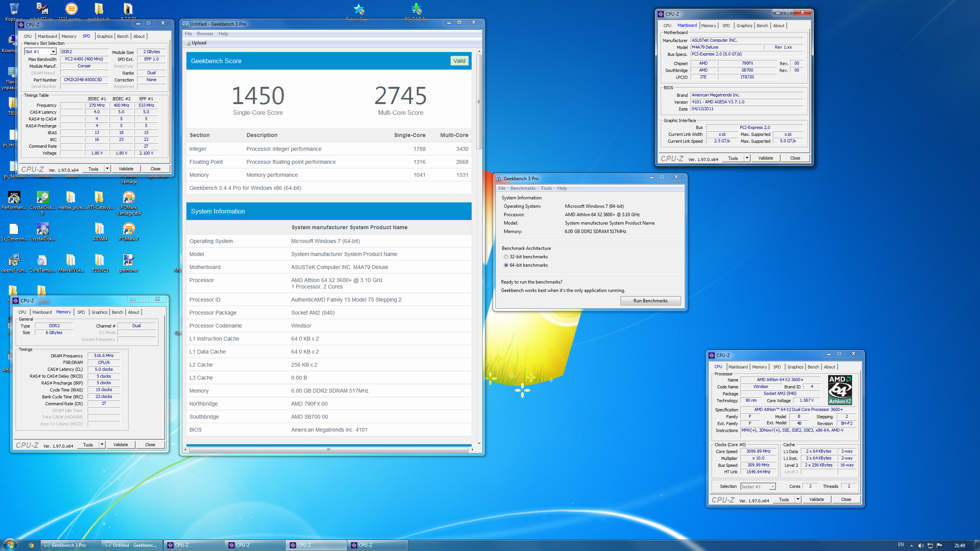The image size is (980, 551).
Task: Click the vertical scrollbar thumb in Geekbench results
Action: click(479, 102)
